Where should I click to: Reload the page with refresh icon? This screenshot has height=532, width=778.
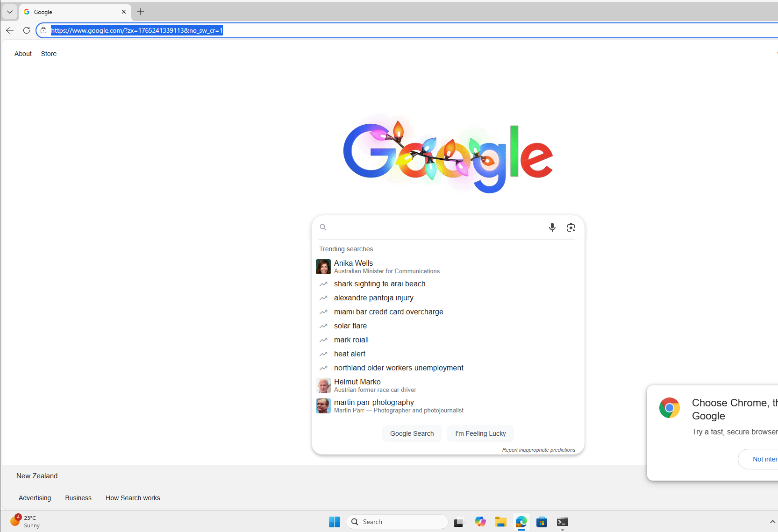pyautogui.click(x=27, y=30)
